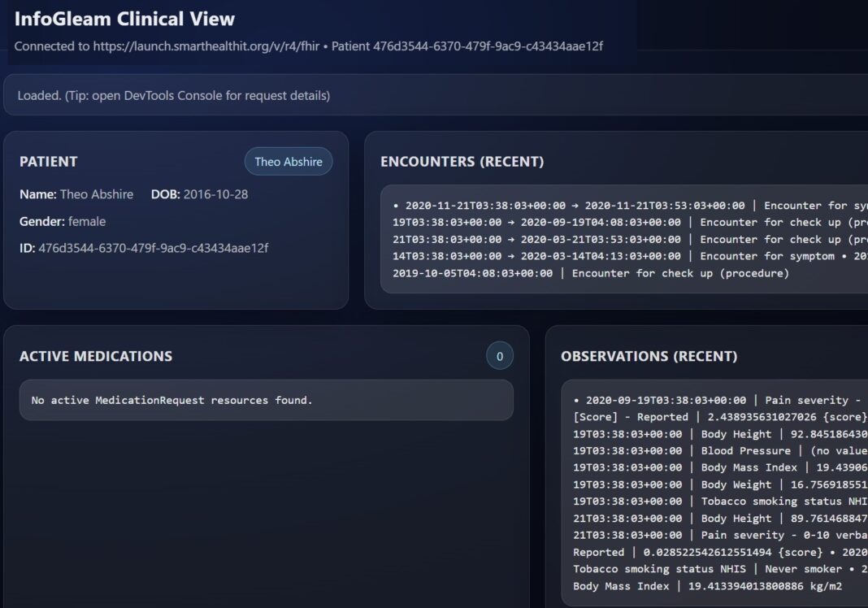Click the DOB 2016-10-28 value

[x=216, y=194]
